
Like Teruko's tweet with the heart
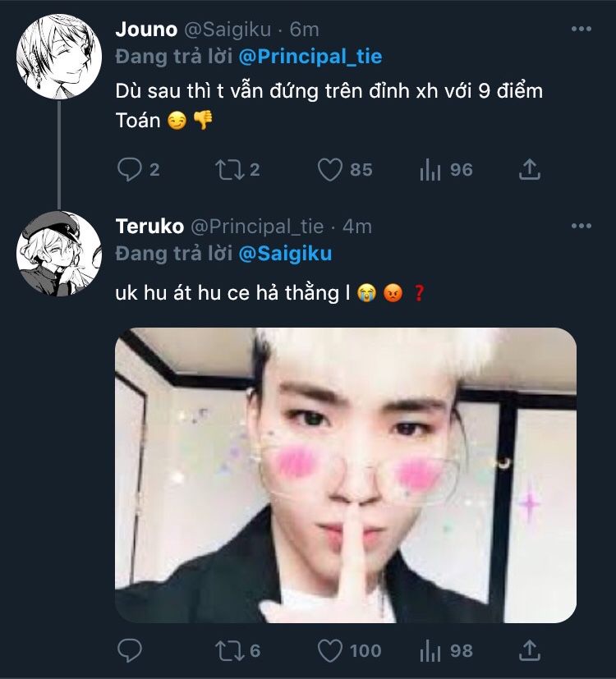pos(329,651)
